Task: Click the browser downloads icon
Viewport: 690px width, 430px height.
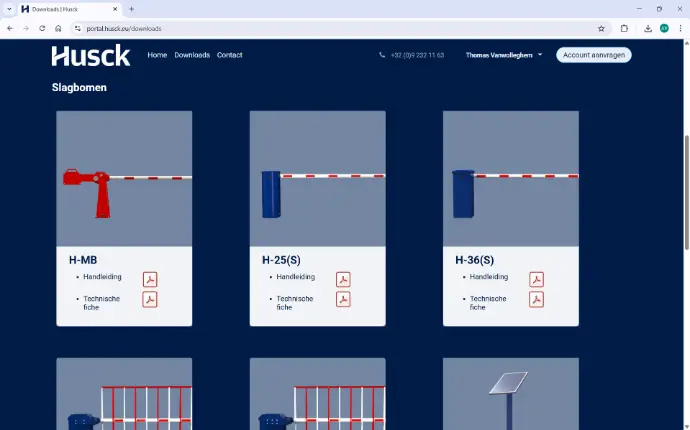Action: click(x=648, y=28)
